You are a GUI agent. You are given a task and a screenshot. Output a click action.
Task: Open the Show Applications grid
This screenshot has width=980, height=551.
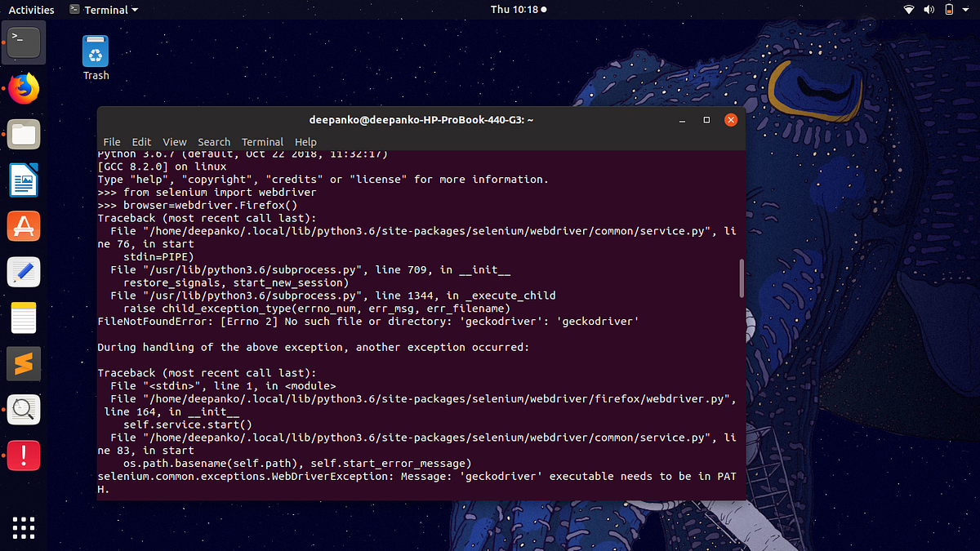coord(23,527)
